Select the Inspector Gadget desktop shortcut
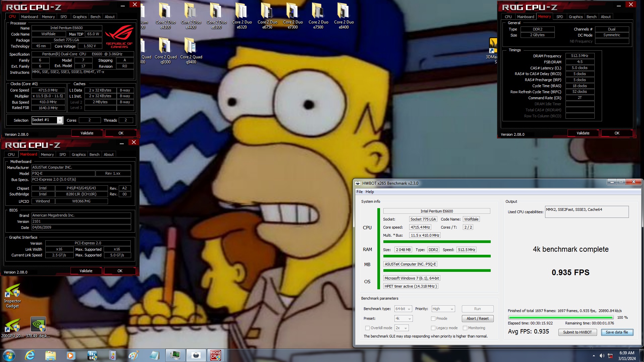The height and width of the screenshot is (362, 644). [12, 296]
